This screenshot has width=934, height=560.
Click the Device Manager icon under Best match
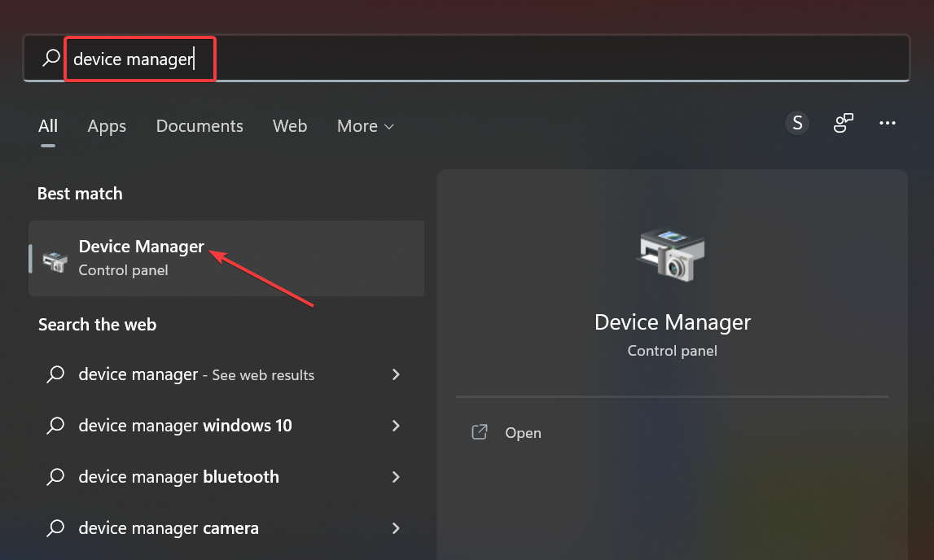pyautogui.click(x=55, y=257)
